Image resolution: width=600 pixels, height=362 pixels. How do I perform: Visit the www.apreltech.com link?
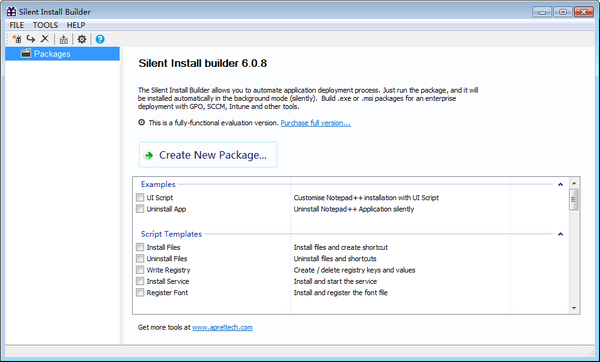[x=222, y=327]
